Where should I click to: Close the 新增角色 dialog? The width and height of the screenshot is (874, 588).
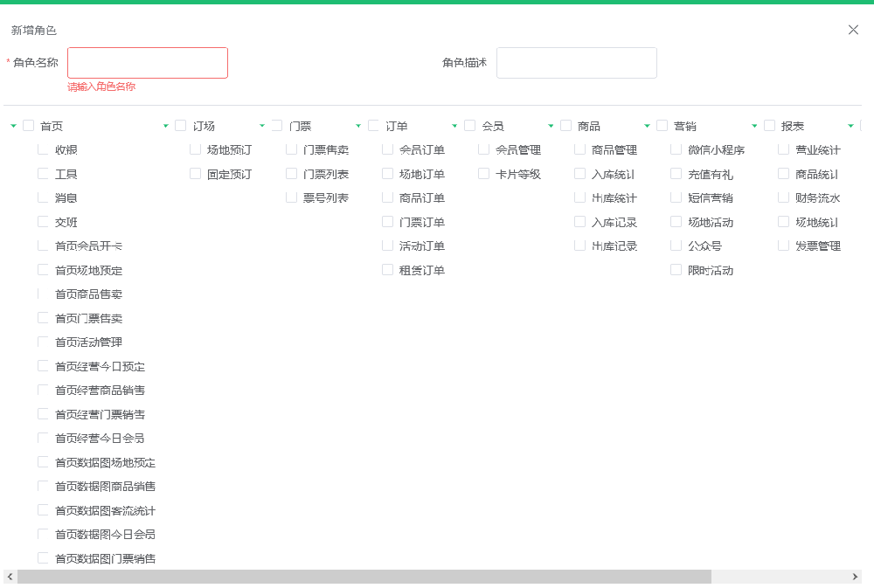coord(853,30)
